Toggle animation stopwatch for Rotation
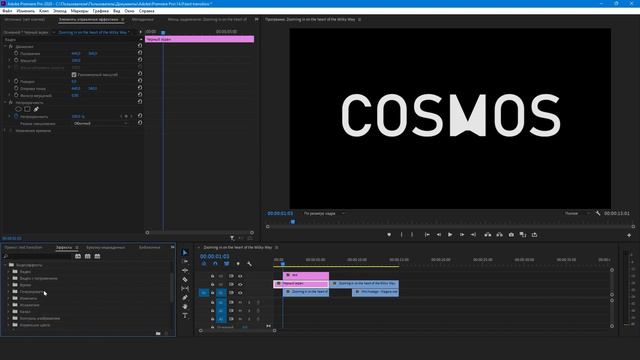This screenshot has width=640, height=360. (x=16, y=81)
